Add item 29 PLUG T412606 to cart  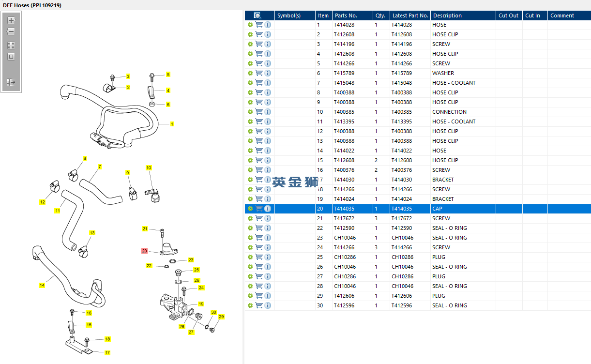[x=259, y=296]
